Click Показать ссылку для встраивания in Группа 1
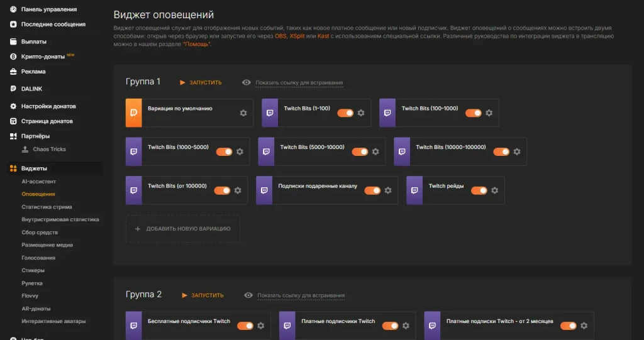This screenshot has height=340, width=644. [x=299, y=82]
